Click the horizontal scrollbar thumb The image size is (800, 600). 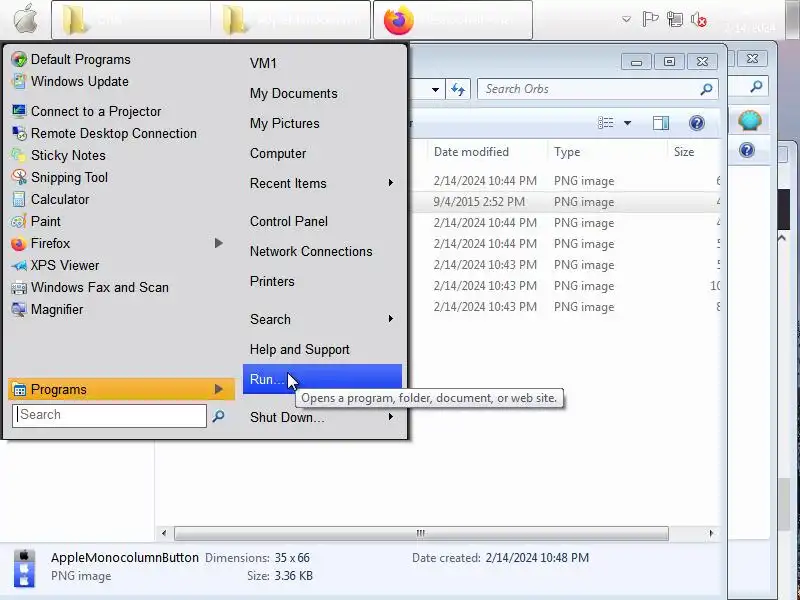point(421,534)
